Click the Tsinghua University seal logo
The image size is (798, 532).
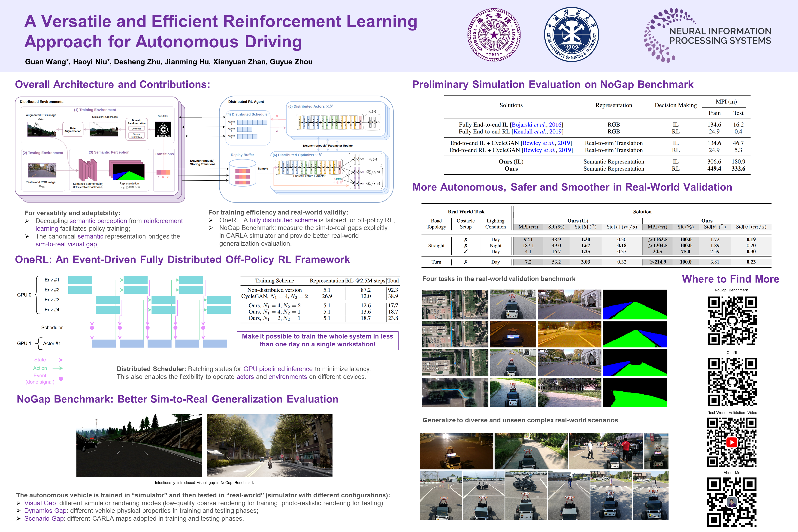(x=494, y=35)
